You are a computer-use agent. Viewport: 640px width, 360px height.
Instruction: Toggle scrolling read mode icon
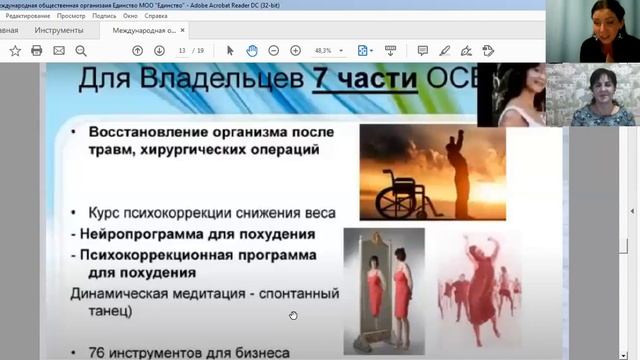pos(390,51)
